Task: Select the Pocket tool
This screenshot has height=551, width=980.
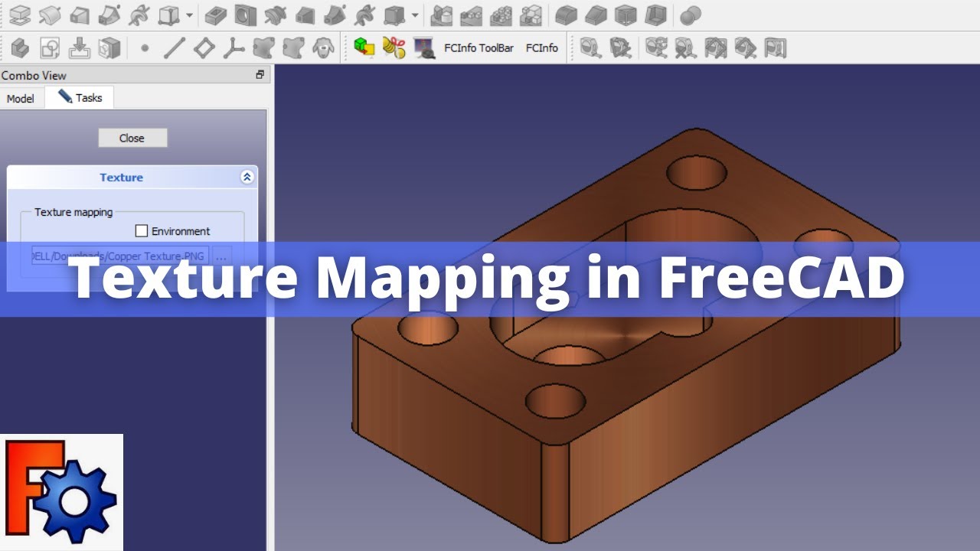Action: pyautogui.click(x=216, y=15)
